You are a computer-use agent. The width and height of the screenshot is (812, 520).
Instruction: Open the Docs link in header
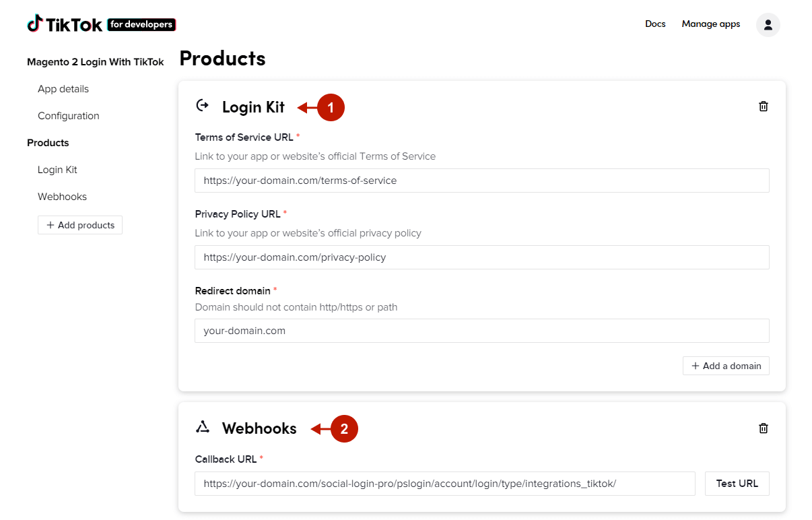[655, 24]
